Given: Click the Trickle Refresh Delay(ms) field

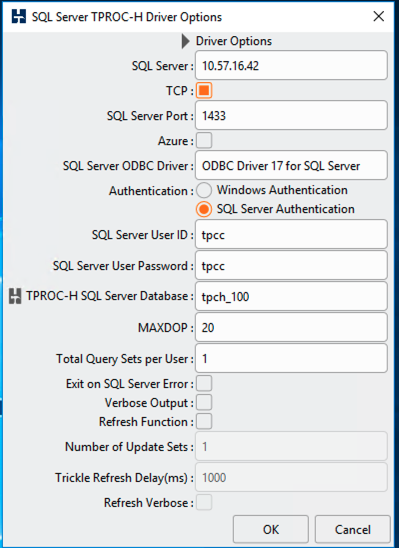Looking at the screenshot, I should [x=291, y=477].
